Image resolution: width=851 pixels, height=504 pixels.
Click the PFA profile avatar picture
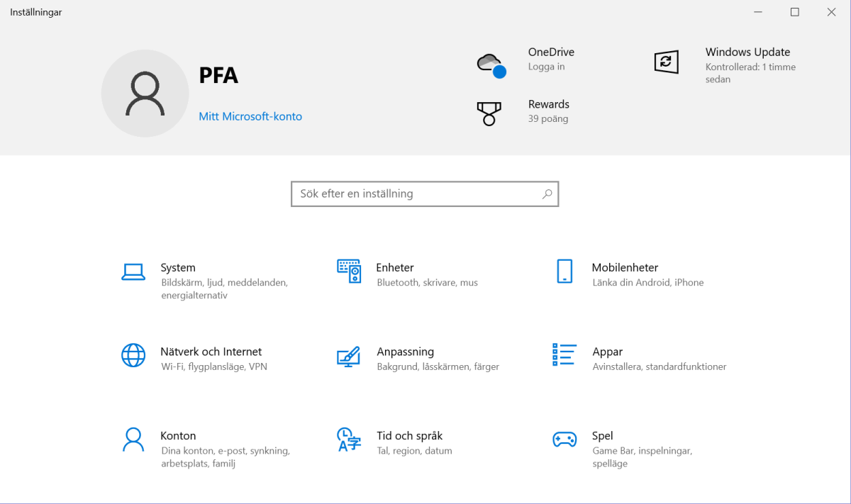coord(145,94)
